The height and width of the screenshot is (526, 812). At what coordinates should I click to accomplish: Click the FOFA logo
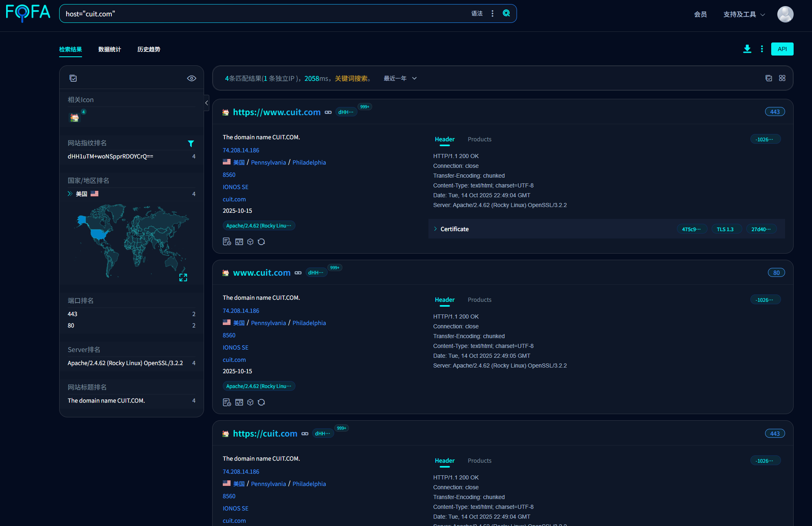coord(28,13)
